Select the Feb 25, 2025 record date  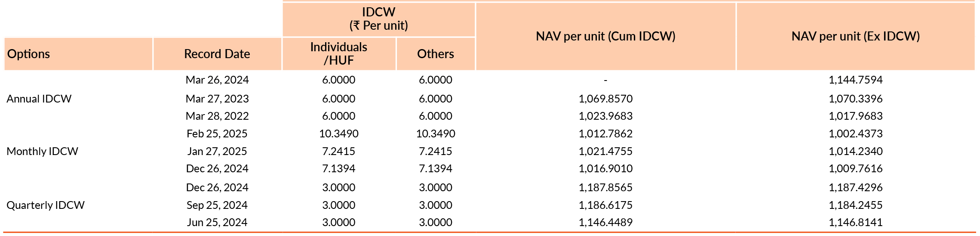[x=217, y=134]
